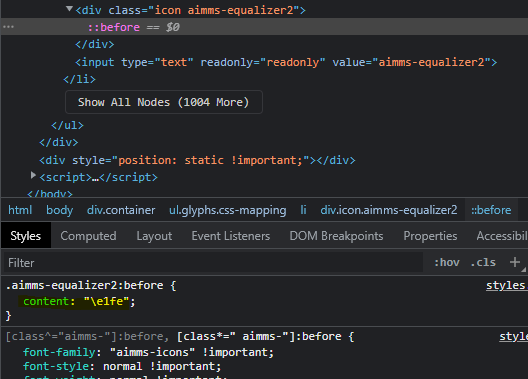The height and width of the screenshot is (379, 528).
Task: Collapse the div icon aimms-equalizer2 node
Action: click(x=69, y=9)
